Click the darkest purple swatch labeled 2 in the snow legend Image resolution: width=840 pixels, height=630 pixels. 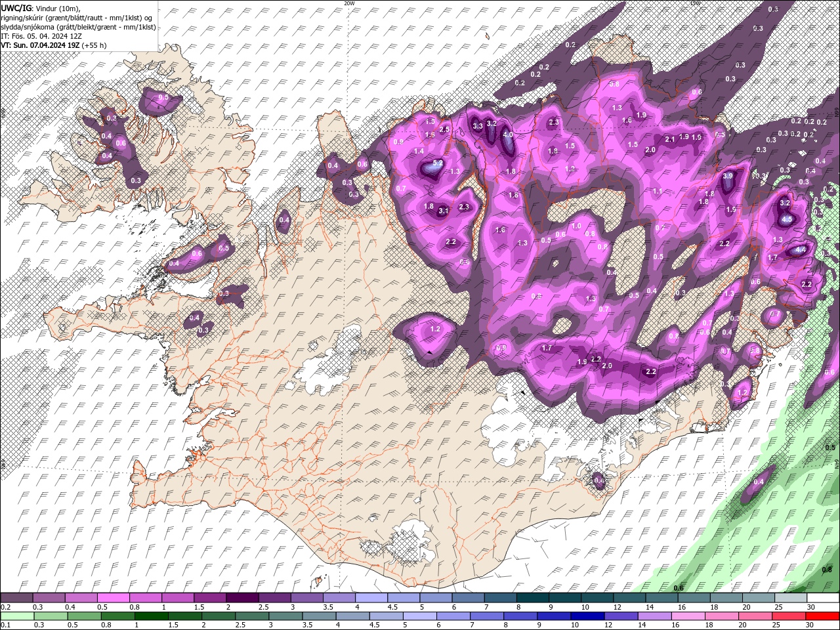(x=242, y=598)
